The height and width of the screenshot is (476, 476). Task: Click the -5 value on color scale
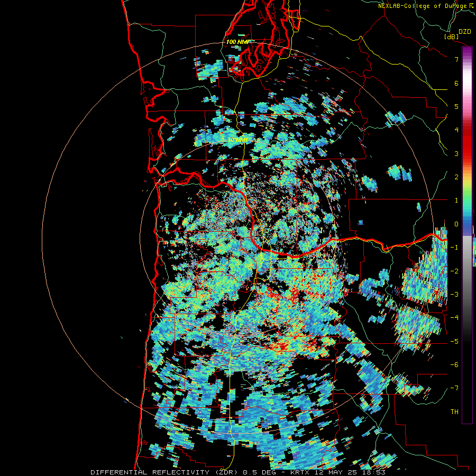454,342
